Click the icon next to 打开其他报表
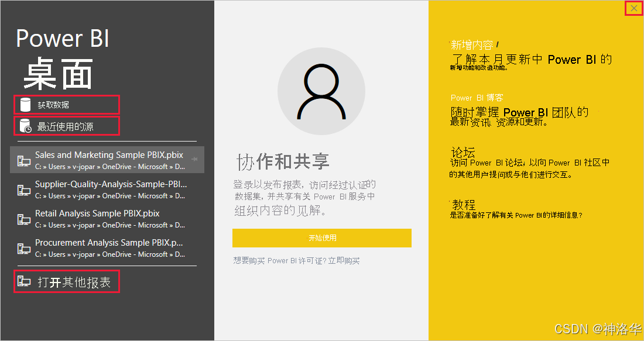644x341 pixels. 24,281
